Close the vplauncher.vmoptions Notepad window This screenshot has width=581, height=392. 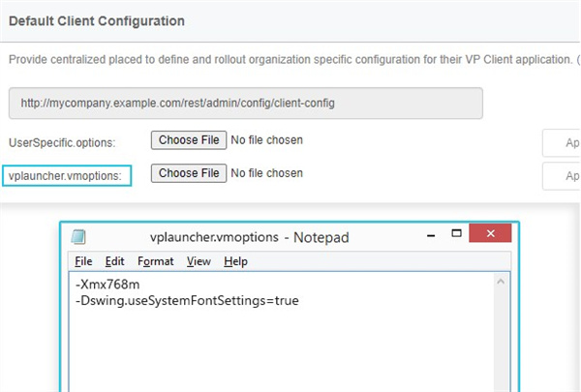point(491,235)
